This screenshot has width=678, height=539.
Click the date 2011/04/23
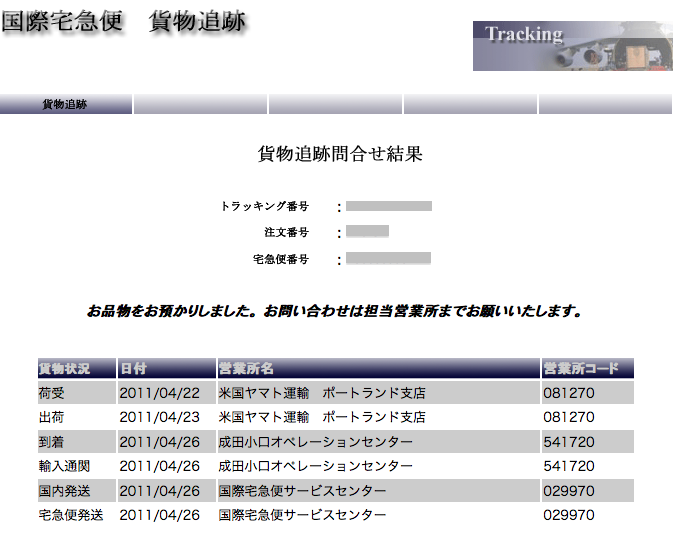[160, 417]
